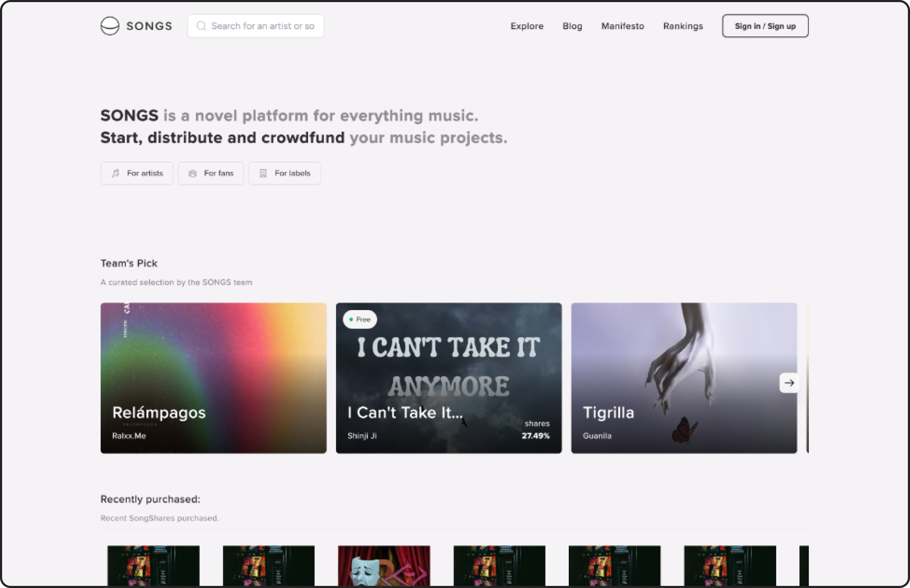Click 'Recent SongShares purchased.' text
Viewport: 910px width, 588px height.
tap(160, 518)
